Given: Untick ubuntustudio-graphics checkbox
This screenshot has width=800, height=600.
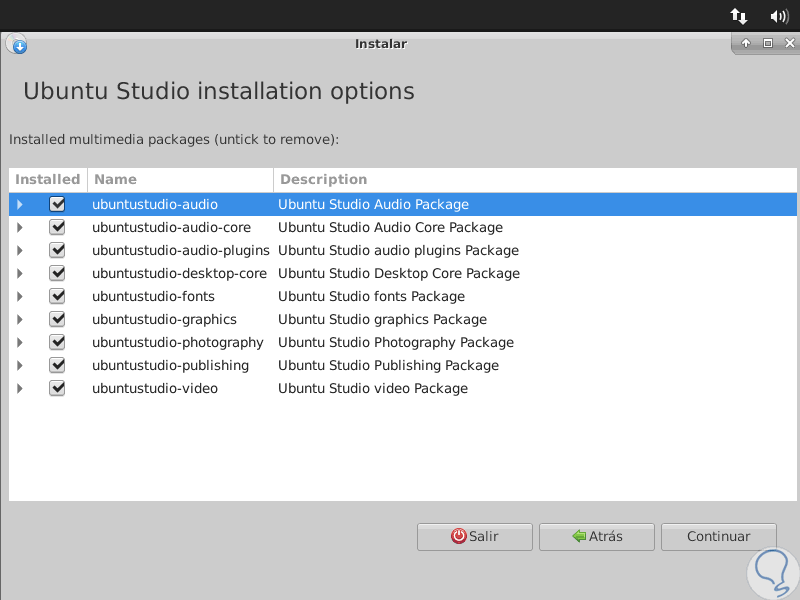Looking at the screenshot, I should [57, 319].
